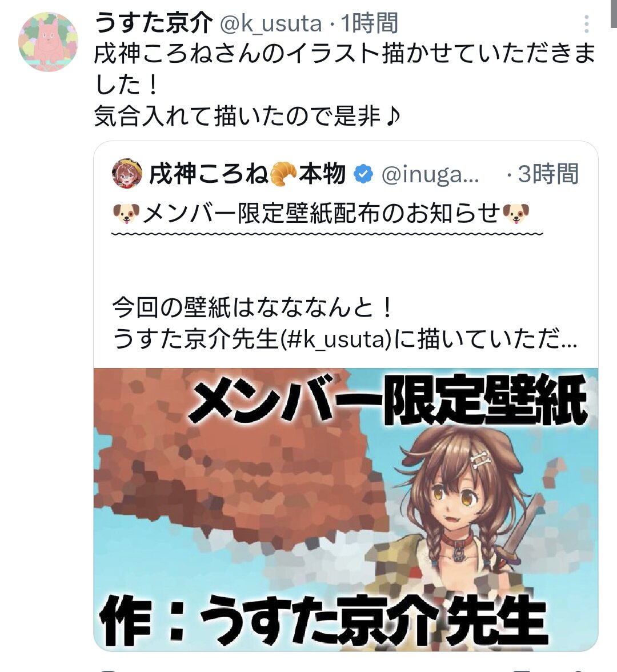Click the main tweet text about 戌神ころね illustration
Screen dimensions: 617x672
point(345,85)
